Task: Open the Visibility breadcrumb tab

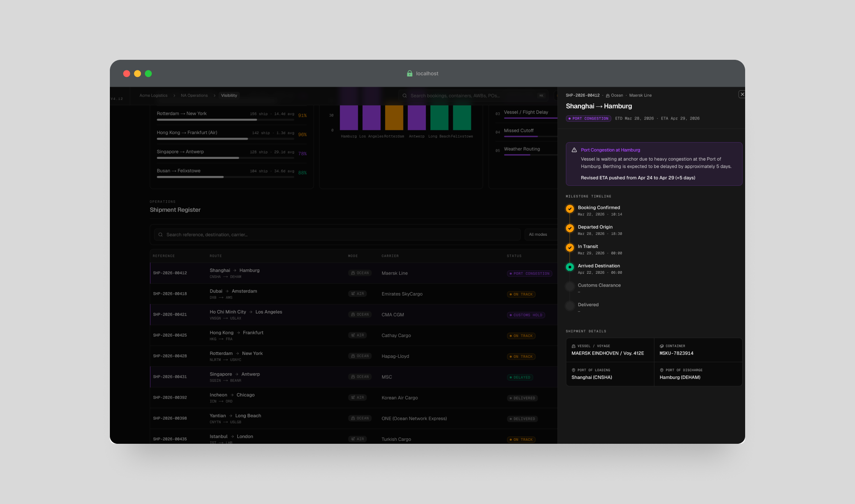Action: click(229, 95)
